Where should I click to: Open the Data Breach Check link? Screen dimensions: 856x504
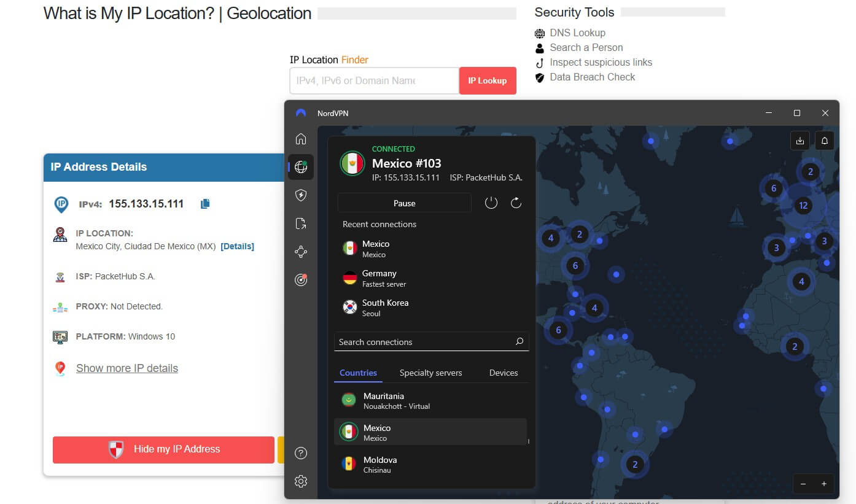pos(593,77)
